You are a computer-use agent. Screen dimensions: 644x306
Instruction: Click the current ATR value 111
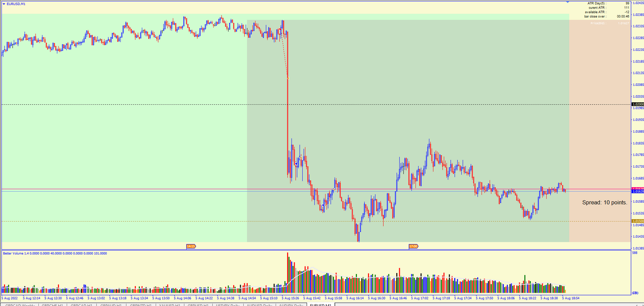pyautogui.click(x=627, y=7)
